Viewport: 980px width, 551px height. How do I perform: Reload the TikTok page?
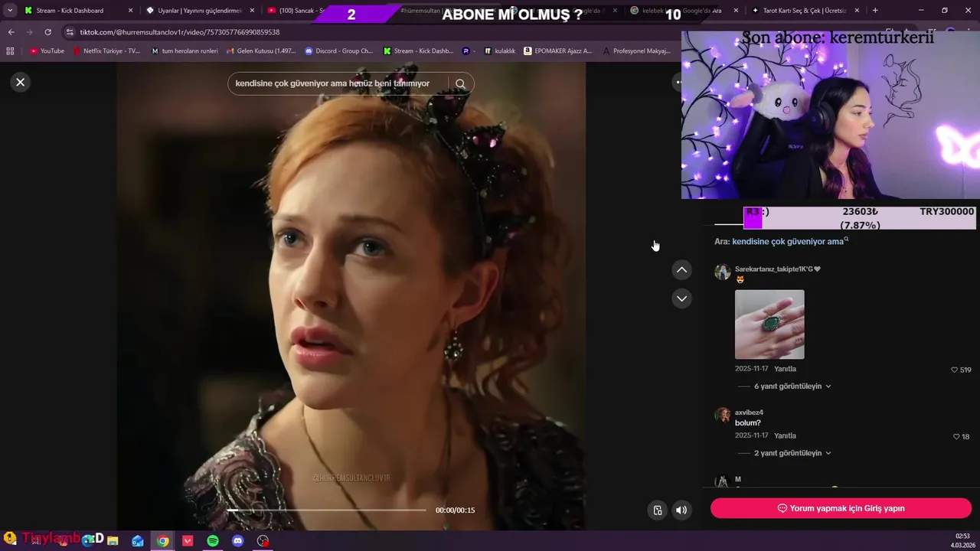click(47, 32)
